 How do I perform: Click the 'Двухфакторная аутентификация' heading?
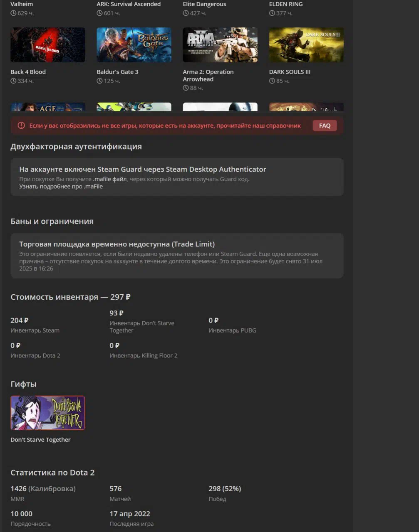(76, 146)
